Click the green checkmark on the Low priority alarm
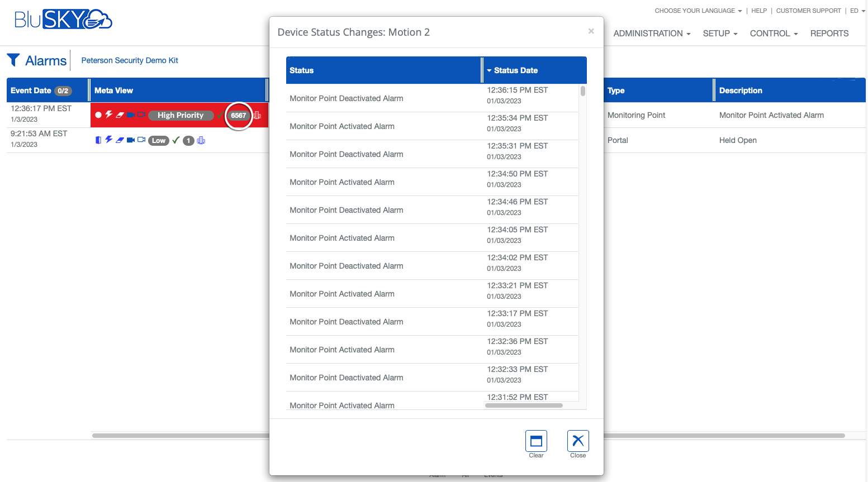The width and height of the screenshot is (868, 482). coord(176,141)
